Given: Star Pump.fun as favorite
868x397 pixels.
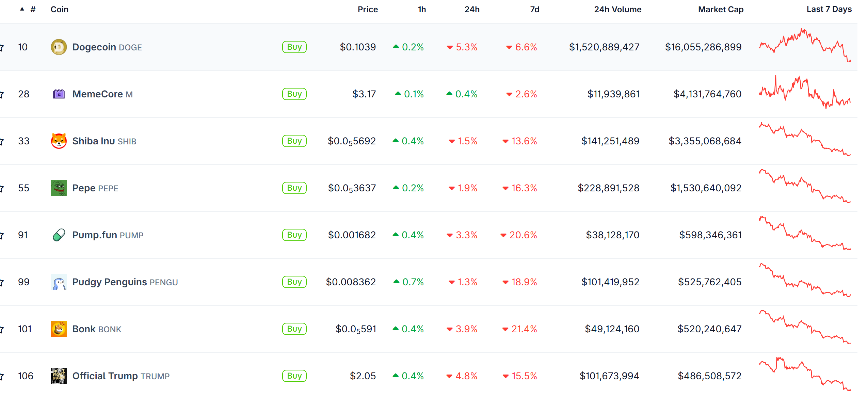Looking at the screenshot, I should click(x=1, y=235).
